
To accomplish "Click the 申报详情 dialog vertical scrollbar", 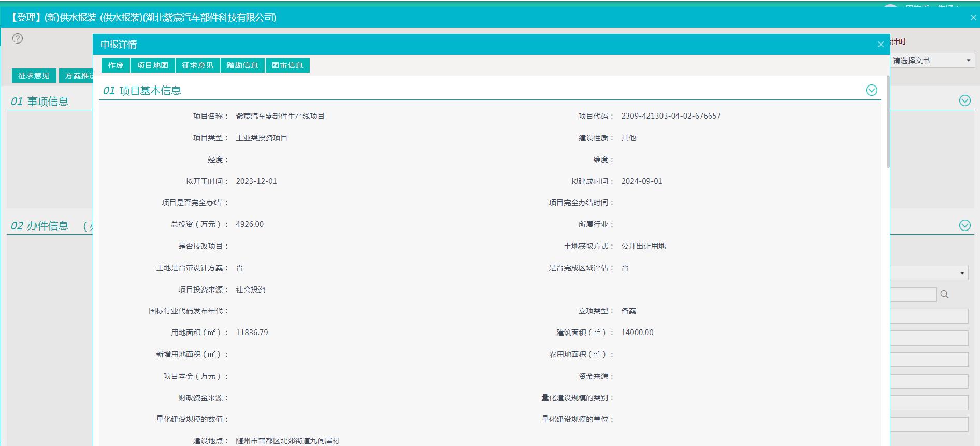I will click(x=888, y=122).
